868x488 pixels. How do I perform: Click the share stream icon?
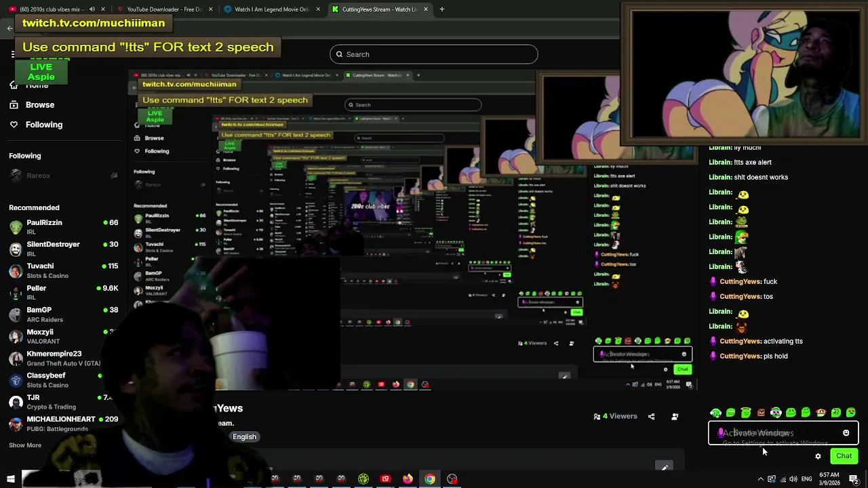[651, 416]
